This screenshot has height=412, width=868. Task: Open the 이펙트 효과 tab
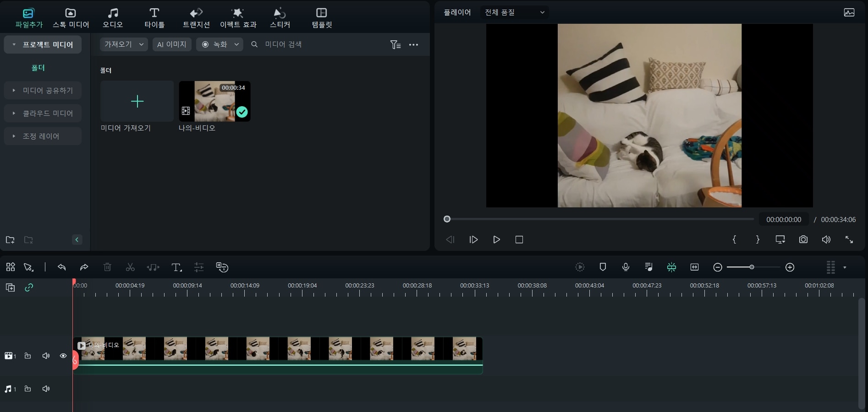tap(238, 18)
